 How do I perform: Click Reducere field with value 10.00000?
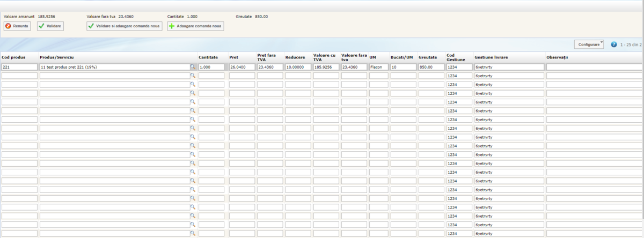298,67
